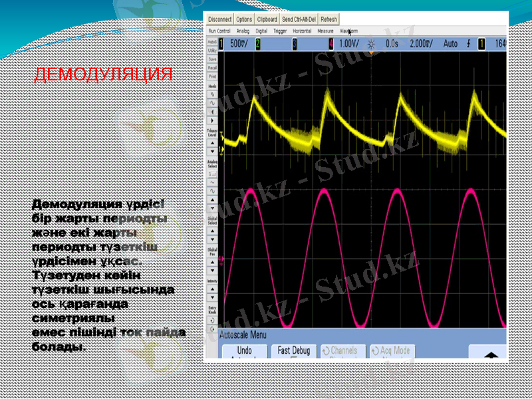532x399 pixels.
Task: Open the Horizontal menu
Action: point(303,31)
